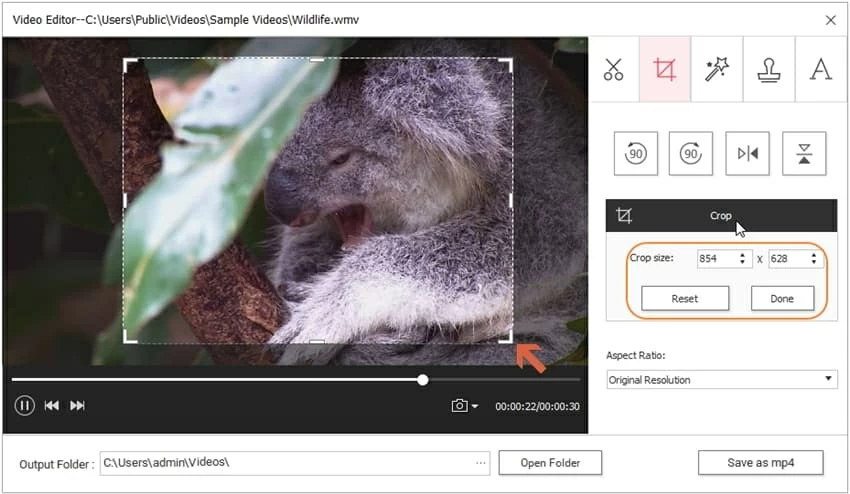Skip to the previous frame
The image size is (850, 494).
(51, 405)
